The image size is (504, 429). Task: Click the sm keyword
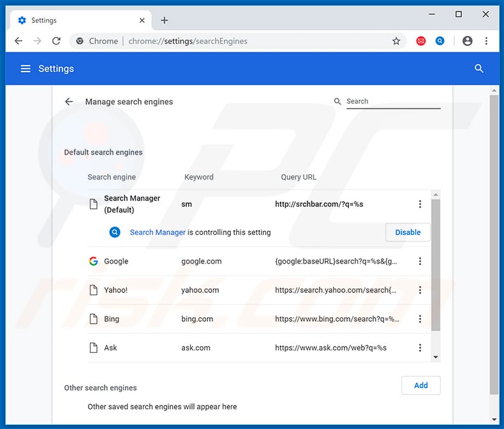186,204
